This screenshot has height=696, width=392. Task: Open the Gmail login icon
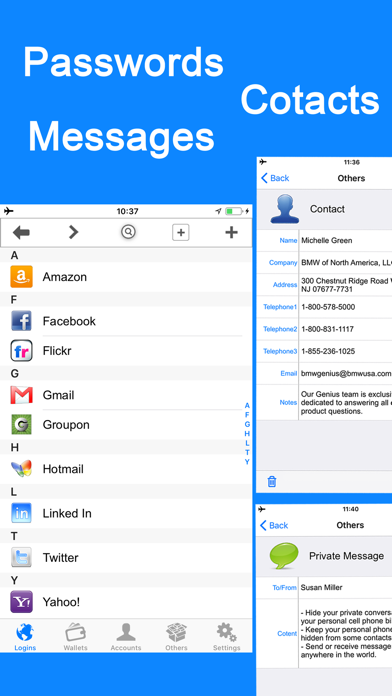(x=21, y=395)
